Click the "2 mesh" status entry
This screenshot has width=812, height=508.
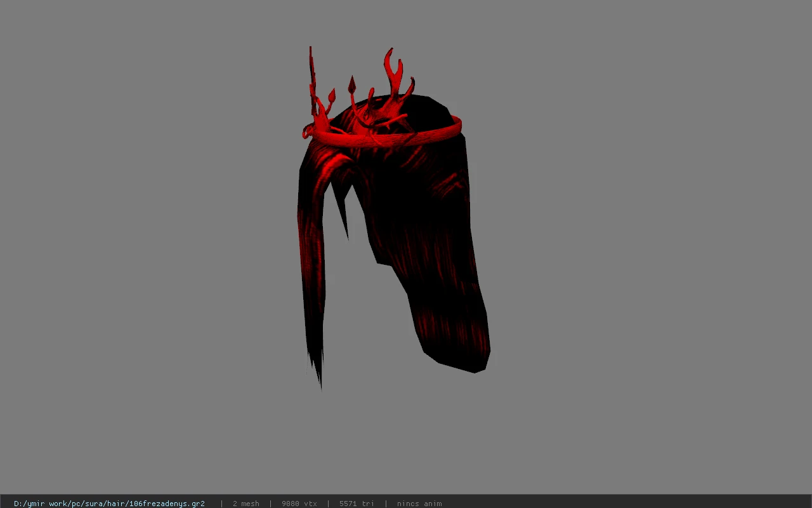click(246, 504)
